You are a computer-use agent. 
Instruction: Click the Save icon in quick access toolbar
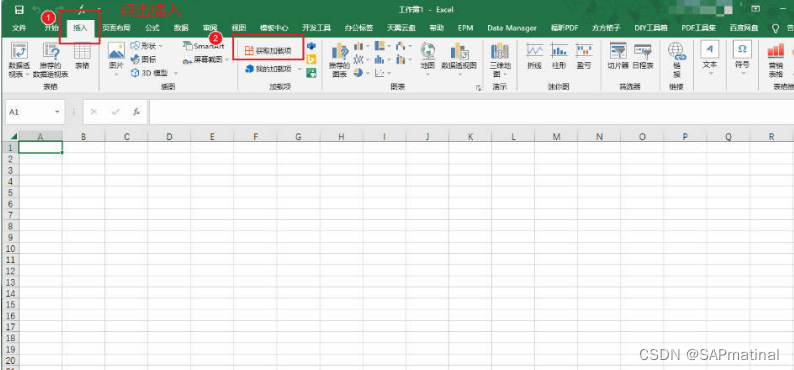coord(19,10)
